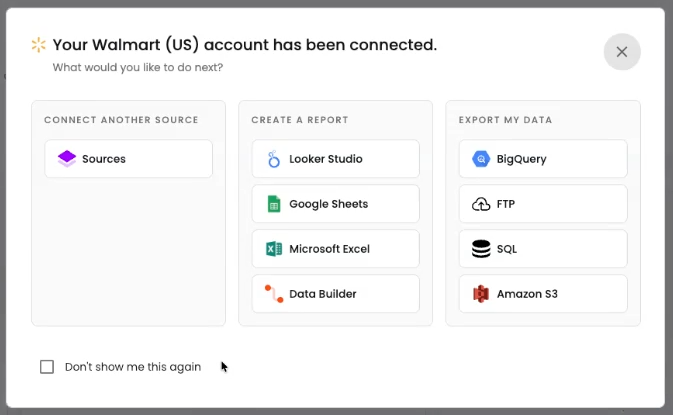
Task: Click the FTP cloud upload icon
Action: (x=481, y=204)
